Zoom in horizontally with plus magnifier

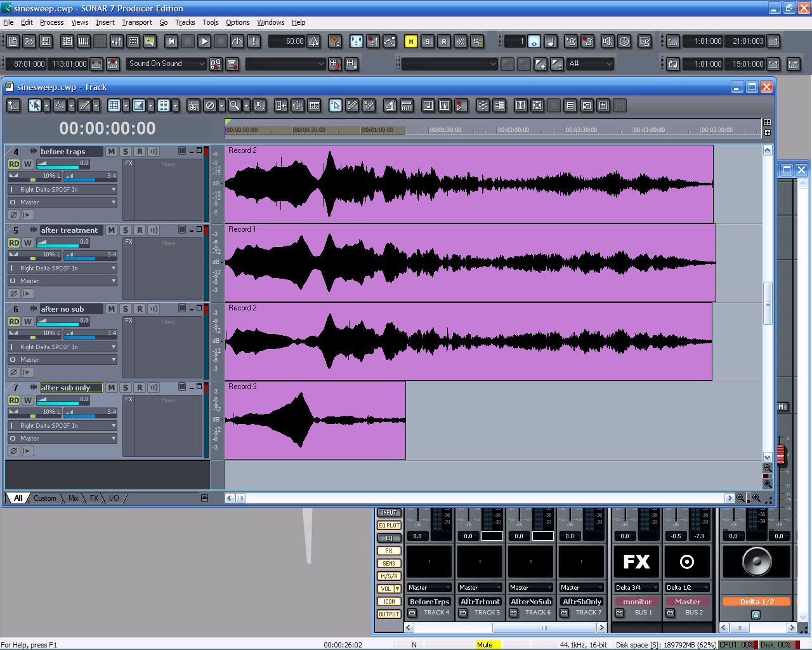tap(756, 498)
